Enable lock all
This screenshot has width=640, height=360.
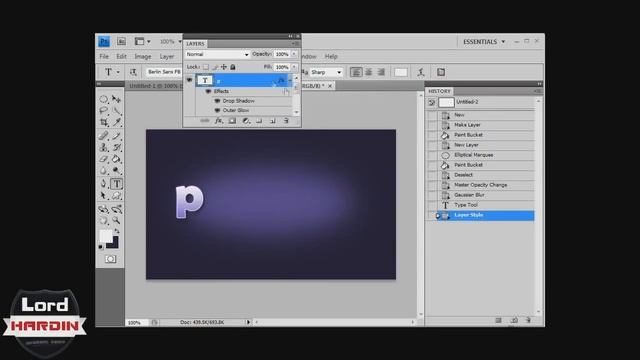pyautogui.click(x=233, y=67)
